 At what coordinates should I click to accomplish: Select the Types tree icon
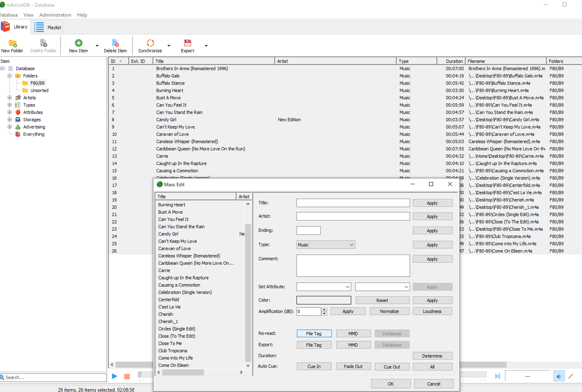18,105
